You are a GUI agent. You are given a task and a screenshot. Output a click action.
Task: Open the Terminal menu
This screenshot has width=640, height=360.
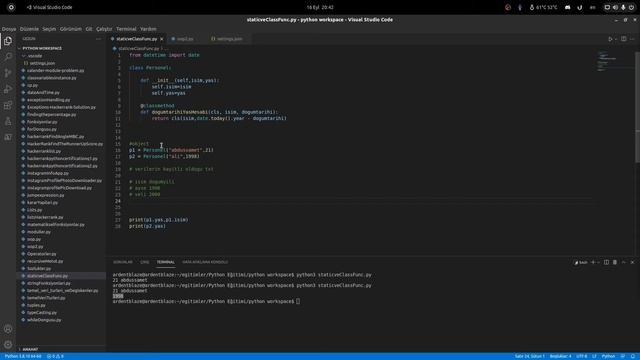tap(126, 29)
